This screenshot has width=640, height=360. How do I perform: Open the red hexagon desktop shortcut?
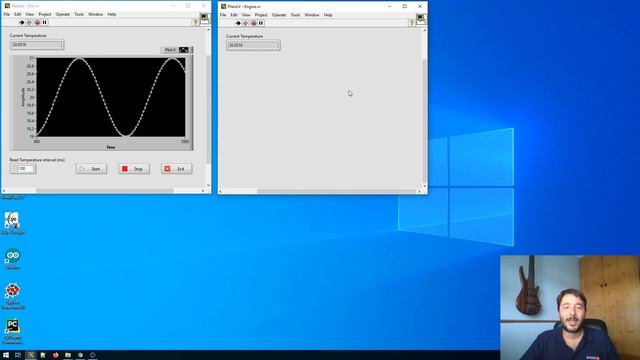click(12, 296)
